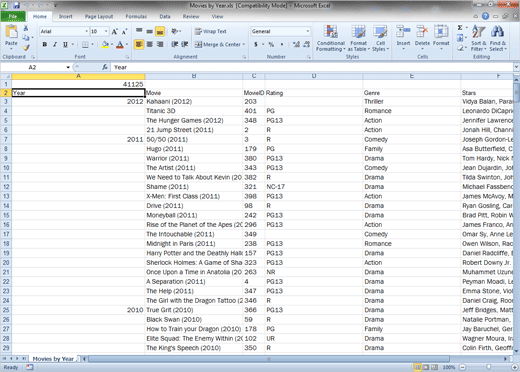Viewport: 520px width, 372px height.
Task: Toggle Bold formatting
Action: pyautogui.click(x=45, y=44)
